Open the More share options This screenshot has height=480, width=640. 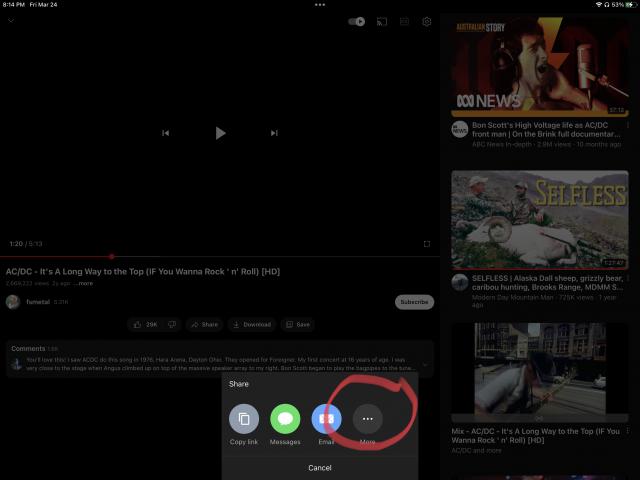click(x=367, y=418)
